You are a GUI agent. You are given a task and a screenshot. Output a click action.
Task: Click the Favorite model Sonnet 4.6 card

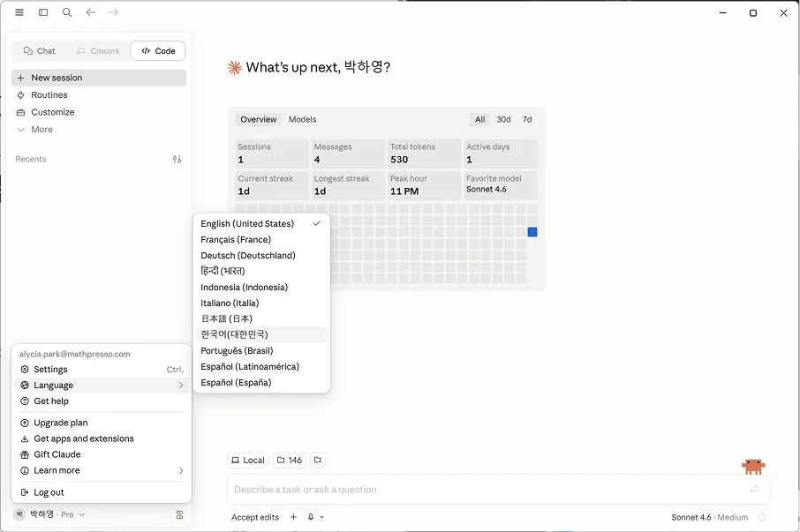500,185
